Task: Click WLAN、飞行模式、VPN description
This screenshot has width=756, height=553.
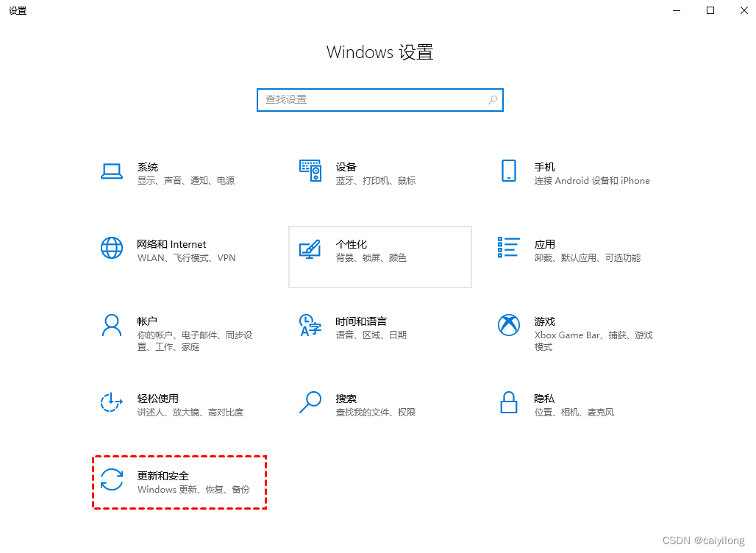Action: coord(187,258)
